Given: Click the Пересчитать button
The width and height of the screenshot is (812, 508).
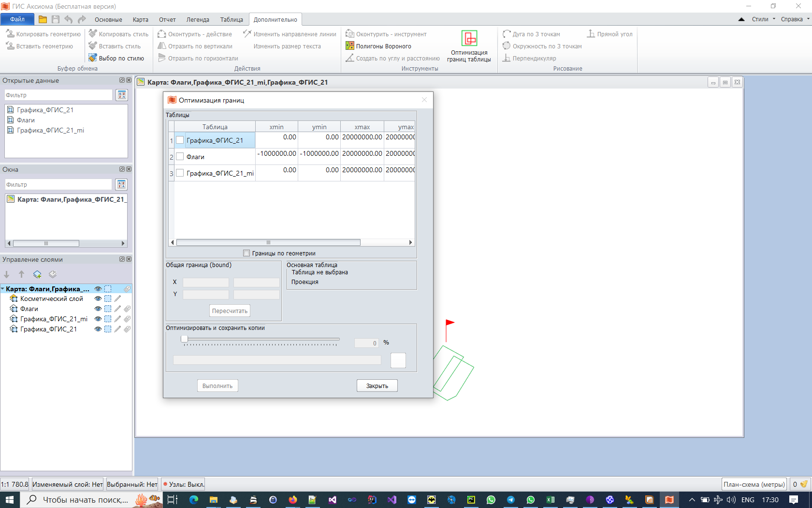Looking at the screenshot, I should (x=230, y=311).
